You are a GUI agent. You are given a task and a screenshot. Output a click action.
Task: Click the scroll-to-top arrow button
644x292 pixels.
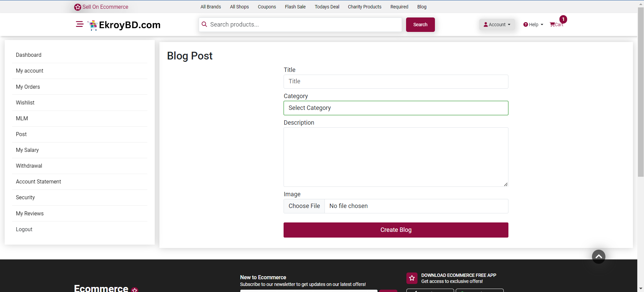point(598,257)
